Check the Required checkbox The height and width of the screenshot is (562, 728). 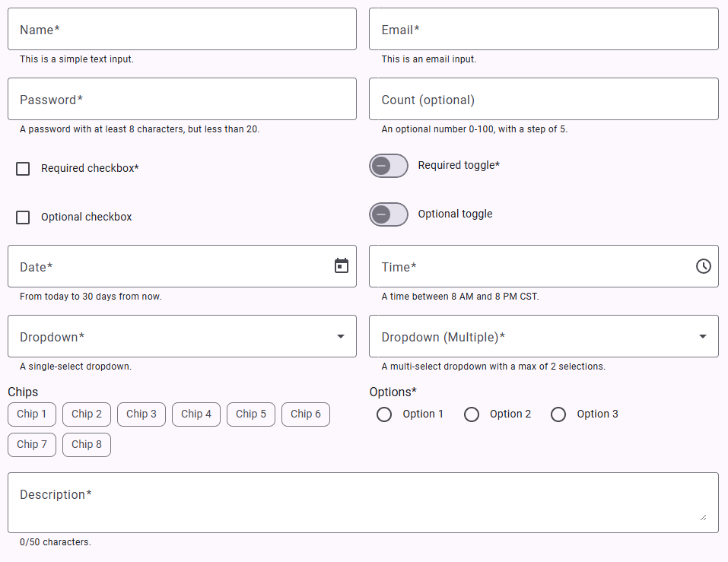pos(24,169)
